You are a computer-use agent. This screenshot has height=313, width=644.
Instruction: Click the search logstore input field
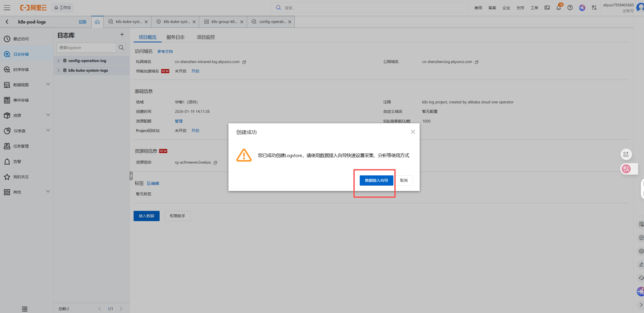pos(86,48)
